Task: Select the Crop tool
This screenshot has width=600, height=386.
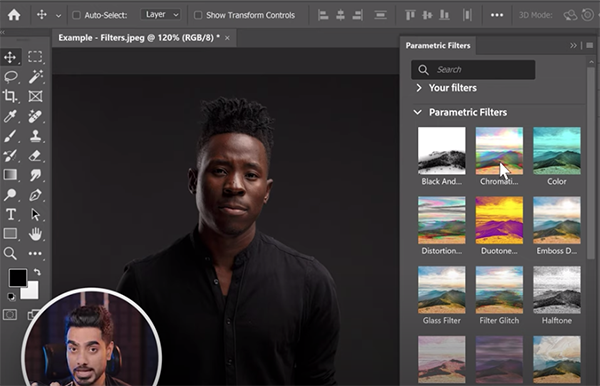Action: 10,96
